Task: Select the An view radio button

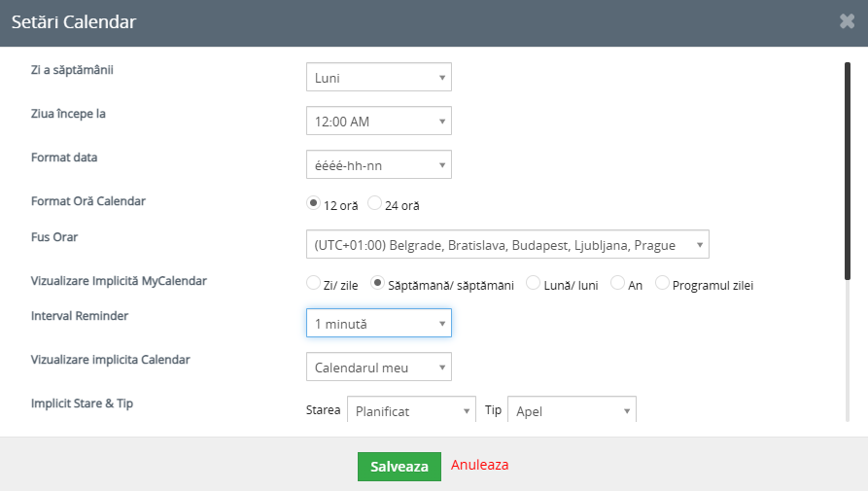Action: 617,283
